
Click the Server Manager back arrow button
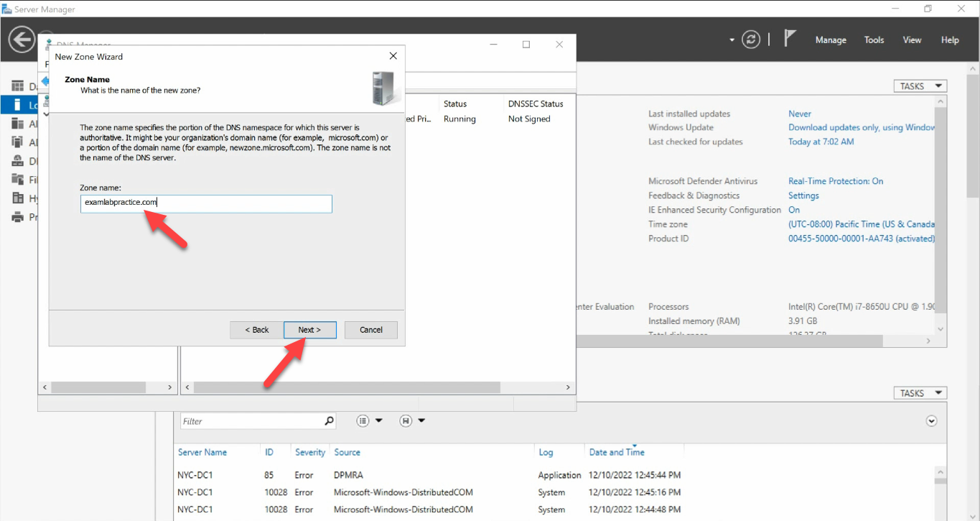[22, 39]
